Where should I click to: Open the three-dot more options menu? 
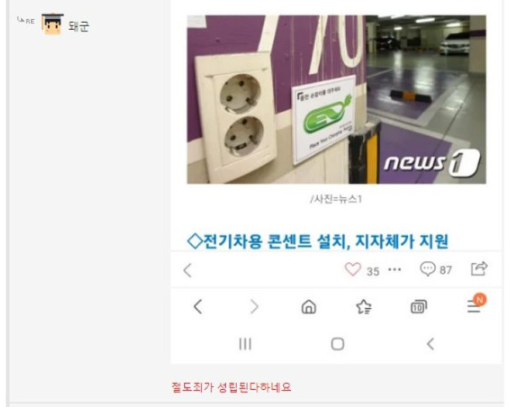[x=395, y=269]
